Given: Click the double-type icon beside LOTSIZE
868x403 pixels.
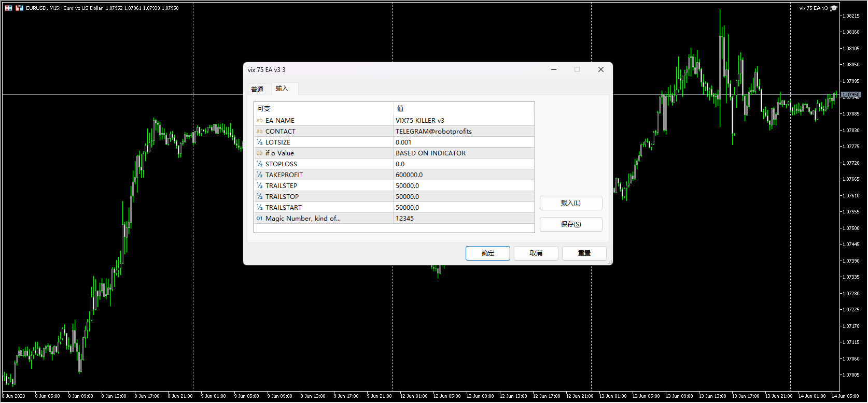Looking at the screenshot, I should (x=259, y=142).
